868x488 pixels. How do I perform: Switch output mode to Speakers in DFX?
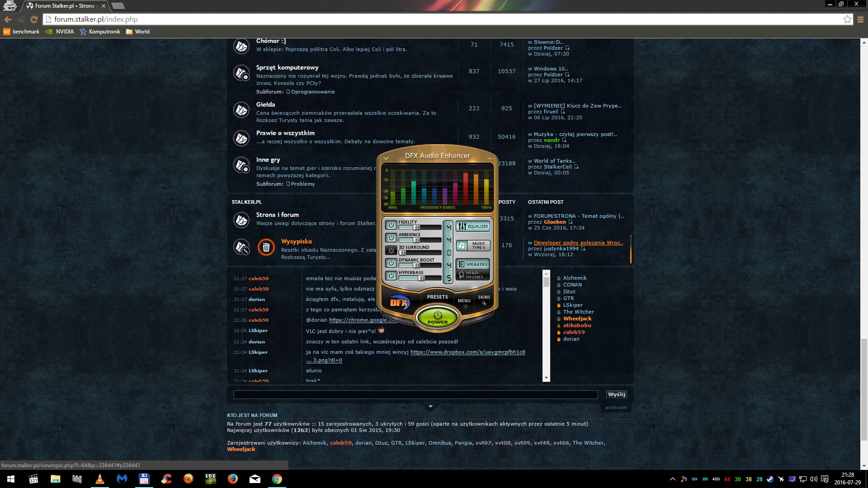[473, 264]
